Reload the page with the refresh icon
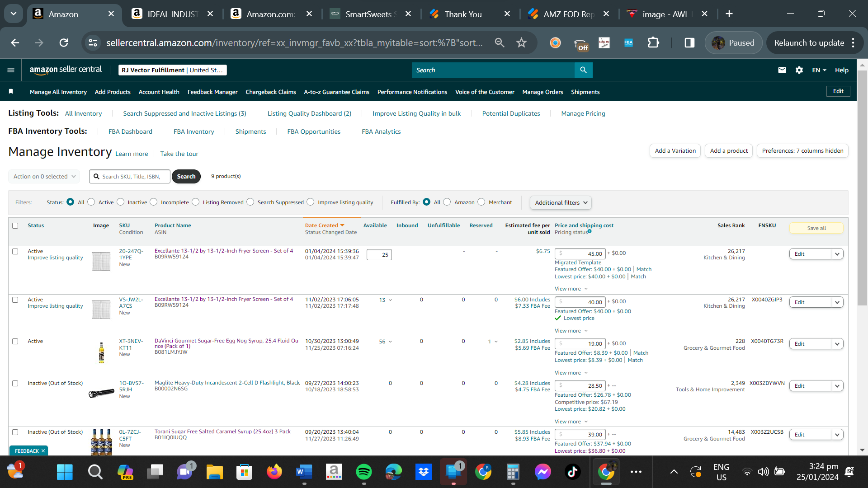 tap(64, 43)
